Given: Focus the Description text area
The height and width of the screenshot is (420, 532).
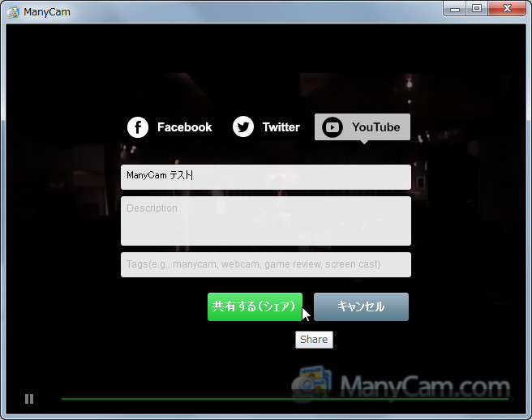Looking at the screenshot, I should point(266,221).
